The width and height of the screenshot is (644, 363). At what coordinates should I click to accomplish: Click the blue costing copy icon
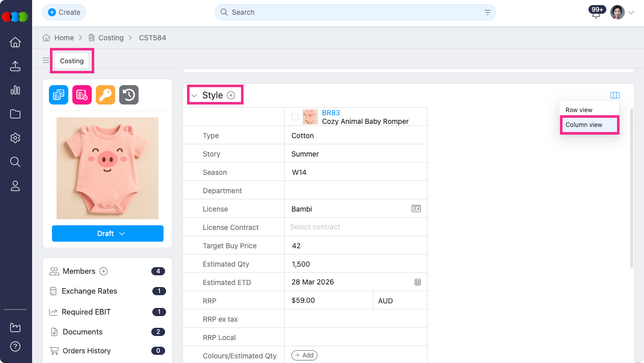[59, 95]
